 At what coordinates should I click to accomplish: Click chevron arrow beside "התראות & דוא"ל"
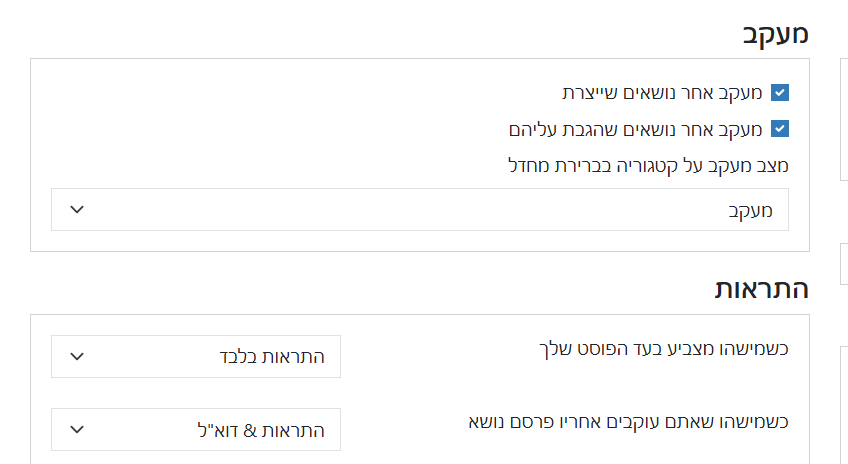77,430
